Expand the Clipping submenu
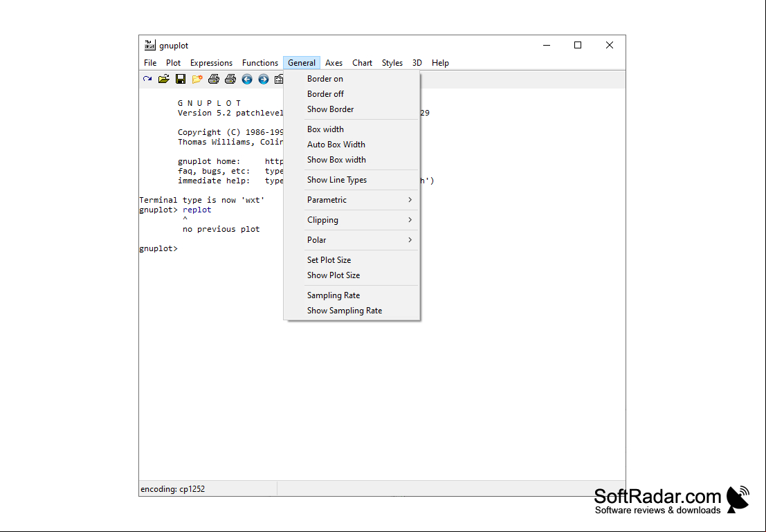Image resolution: width=766 pixels, height=532 pixels. click(352, 220)
